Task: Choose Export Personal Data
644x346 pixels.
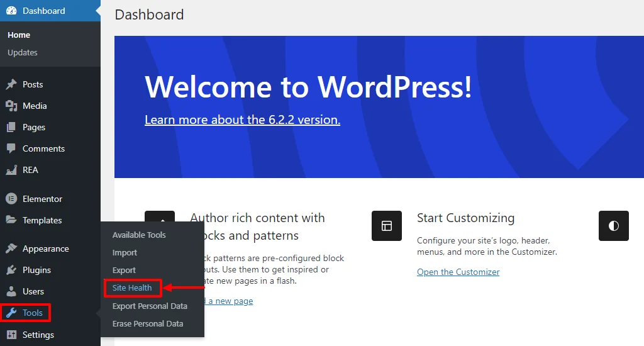Action: (150, 306)
